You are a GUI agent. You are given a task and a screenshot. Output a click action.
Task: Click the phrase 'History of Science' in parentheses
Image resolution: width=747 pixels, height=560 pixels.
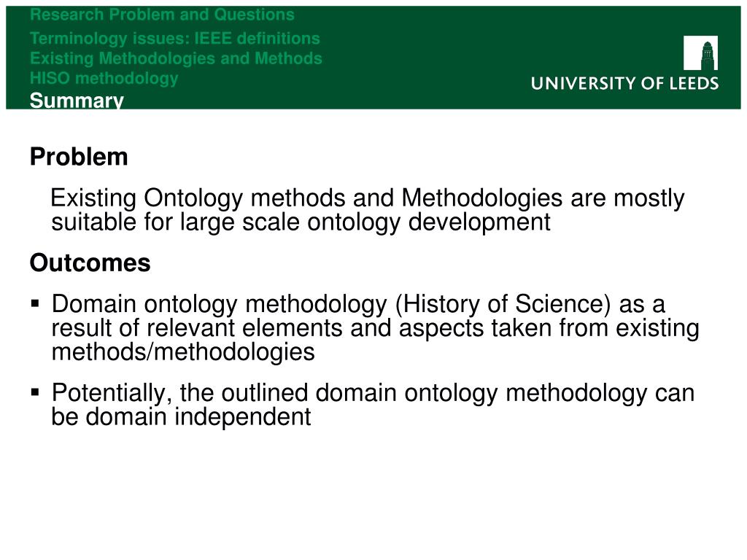click(x=503, y=304)
